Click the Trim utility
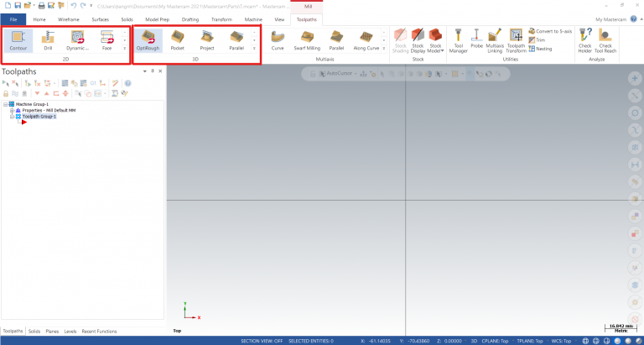Image resolution: width=644 pixels, height=345 pixels. pos(538,40)
